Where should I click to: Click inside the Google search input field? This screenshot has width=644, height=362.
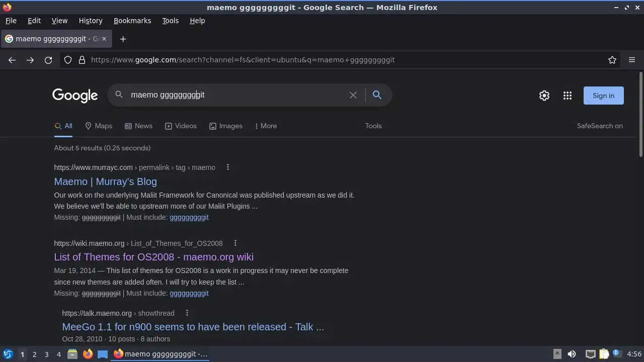click(236, 95)
